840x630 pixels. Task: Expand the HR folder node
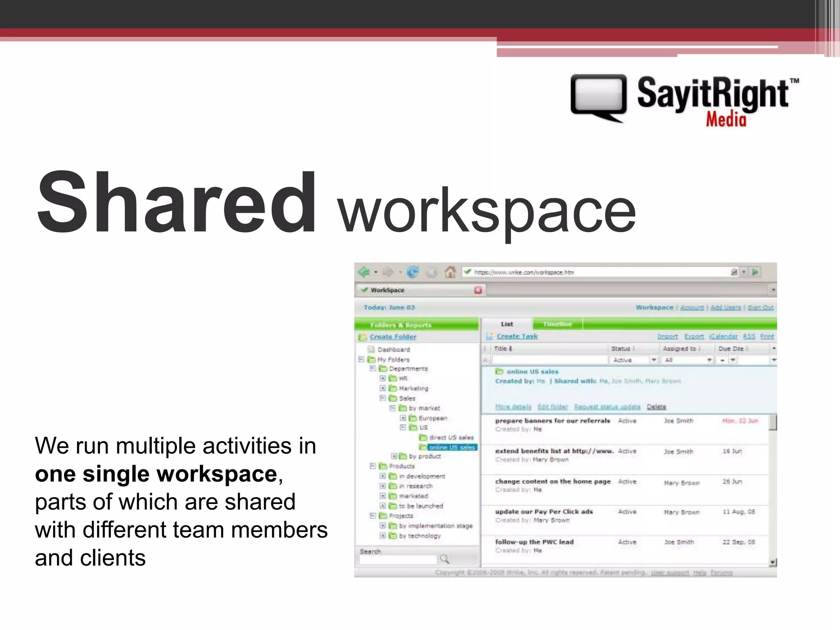(382, 378)
